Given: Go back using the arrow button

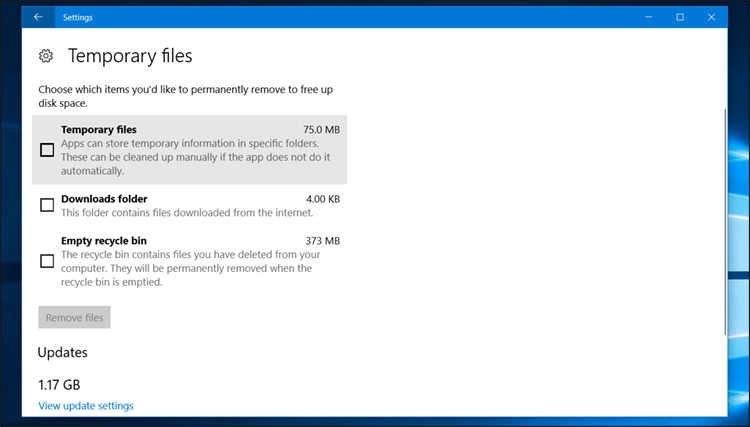Looking at the screenshot, I should (x=38, y=17).
